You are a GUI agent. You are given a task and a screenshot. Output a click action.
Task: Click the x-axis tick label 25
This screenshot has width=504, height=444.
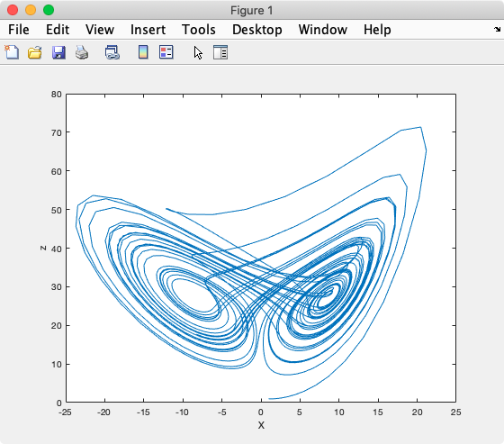[455, 412]
